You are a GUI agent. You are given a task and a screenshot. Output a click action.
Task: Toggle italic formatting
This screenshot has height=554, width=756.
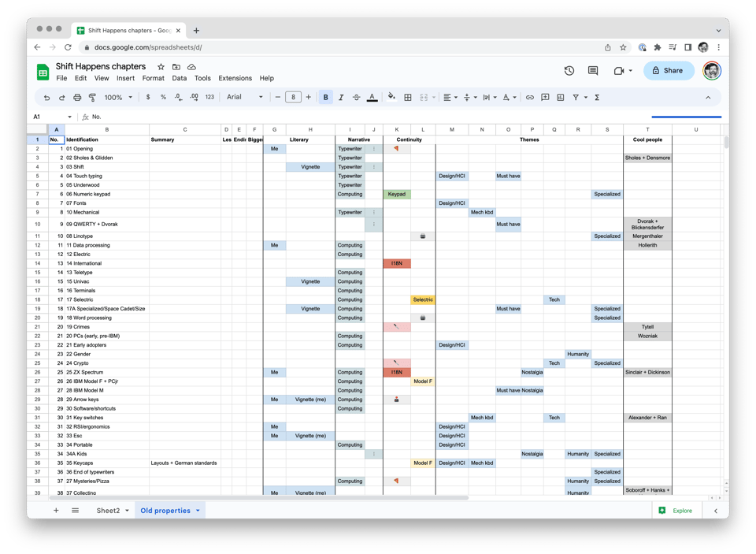tap(341, 97)
